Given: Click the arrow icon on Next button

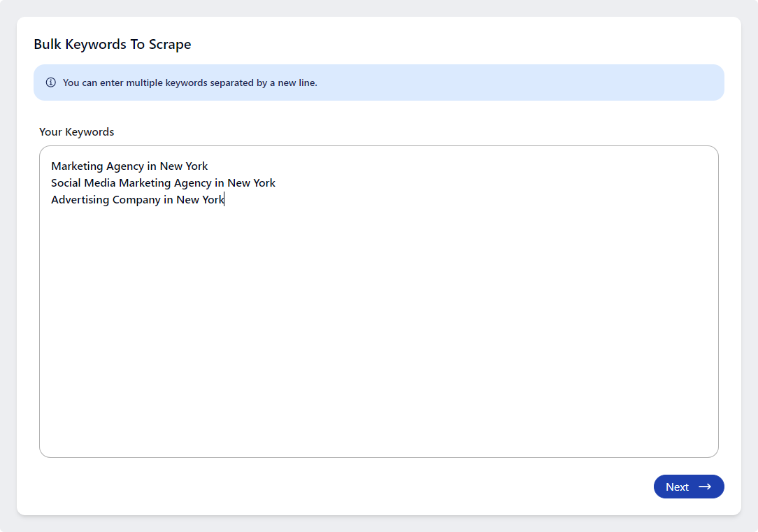Looking at the screenshot, I should tap(705, 487).
